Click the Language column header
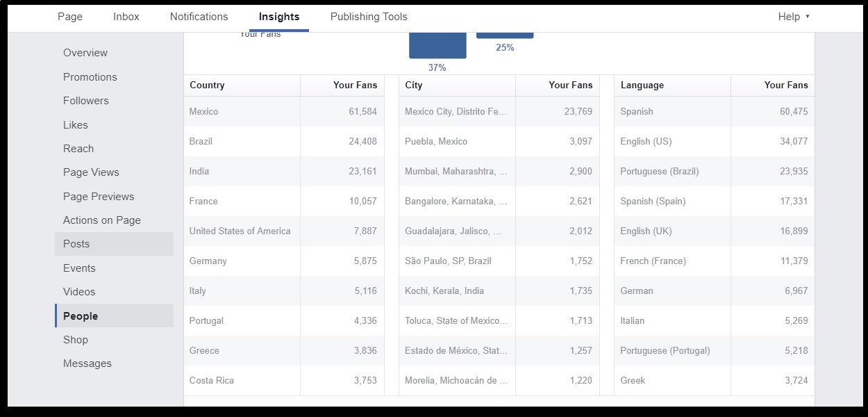This screenshot has height=417, width=868. pyautogui.click(x=672, y=85)
